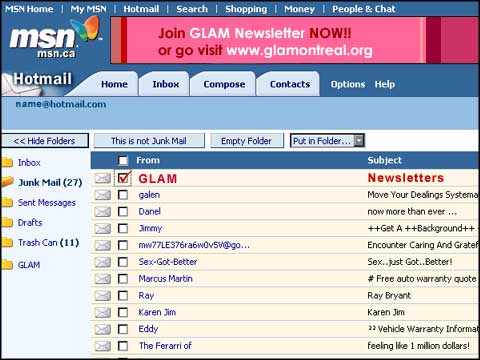The image size is (480, 360).
Task: Open the Shopping link in top bar
Action: (x=246, y=9)
